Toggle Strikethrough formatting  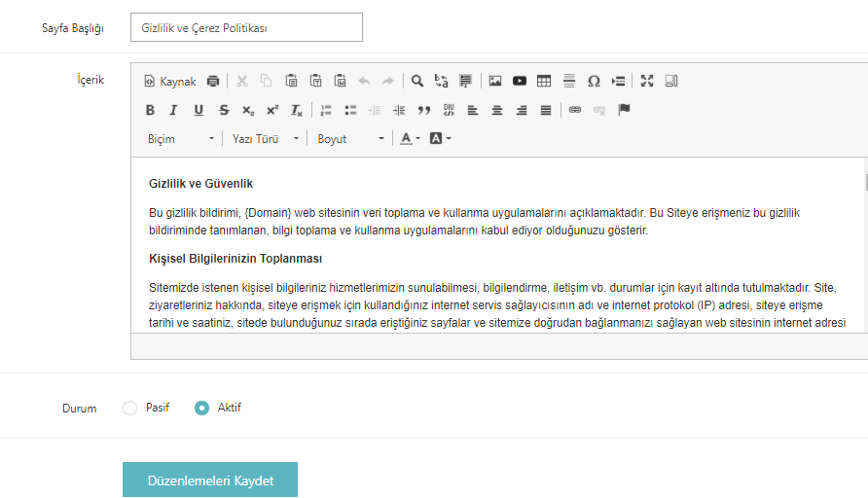(x=224, y=110)
